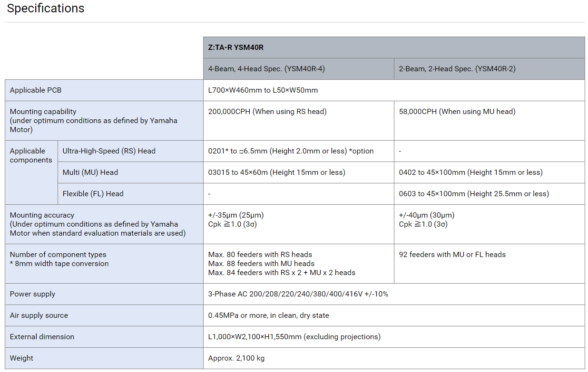Select the Number of component types label
The height and width of the screenshot is (372, 588).
(58, 255)
